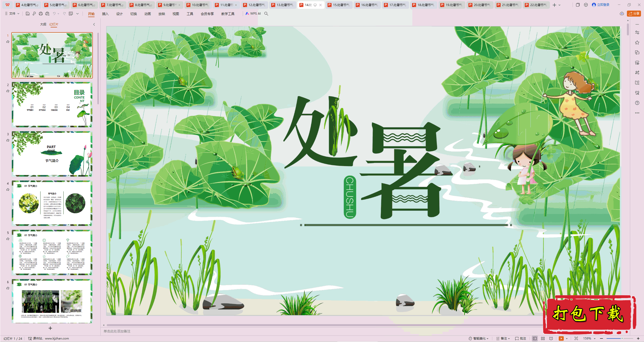Click the 打包下载 red download banner
This screenshot has width=644, height=342.
(x=589, y=314)
